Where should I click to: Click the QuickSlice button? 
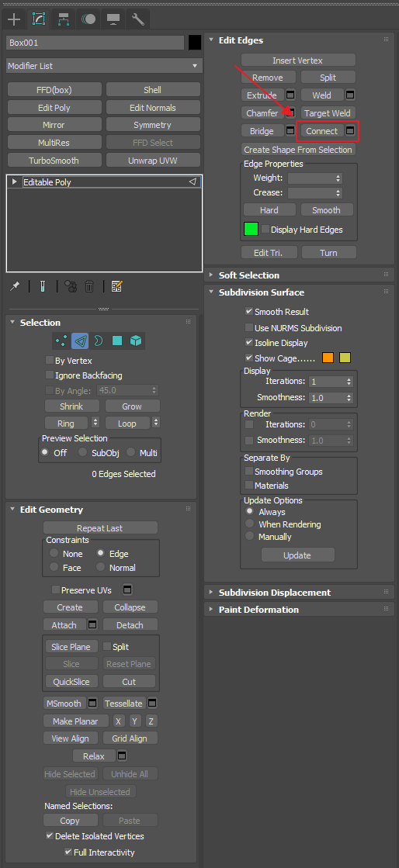click(71, 682)
